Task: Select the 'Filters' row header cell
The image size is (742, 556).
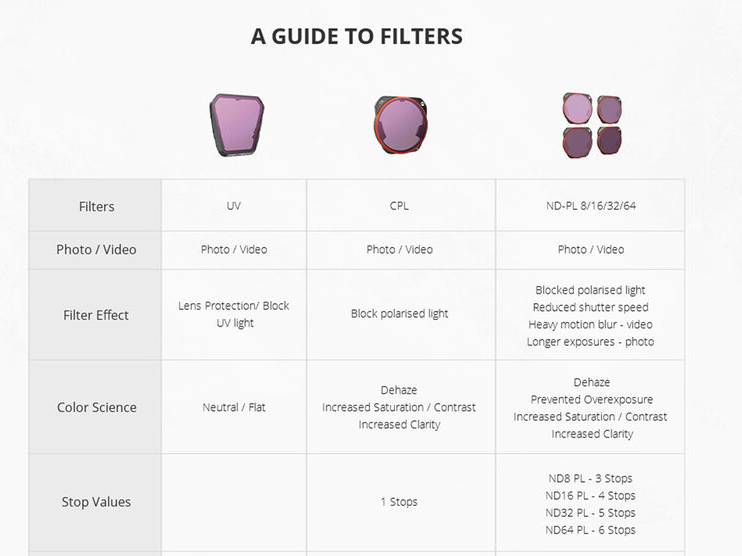Action: (96, 206)
